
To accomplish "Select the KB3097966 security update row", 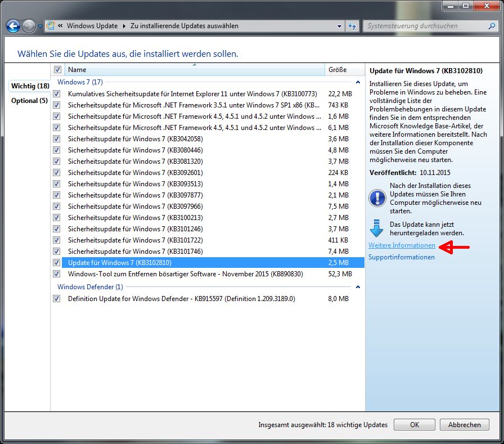I will pyautogui.click(x=213, y=207).
